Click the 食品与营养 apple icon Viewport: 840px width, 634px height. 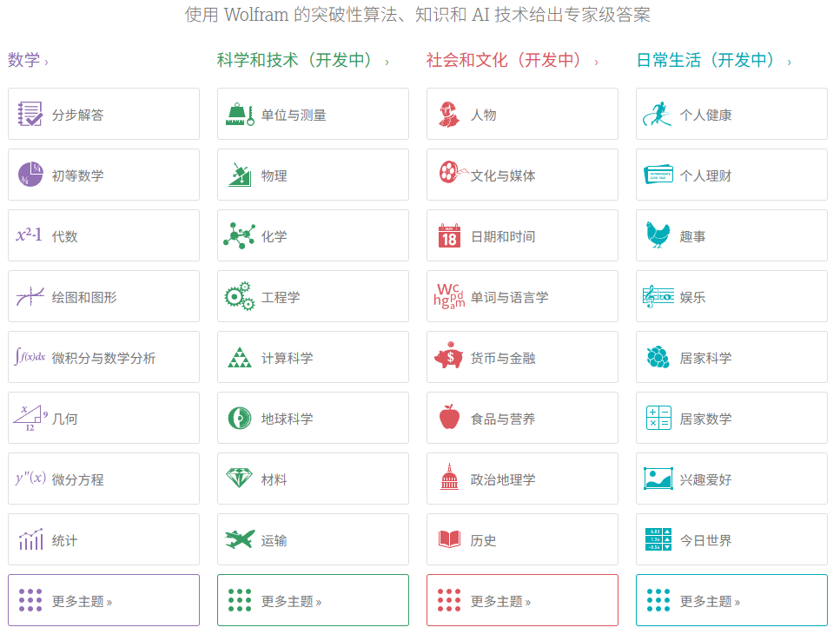[449, 418]
